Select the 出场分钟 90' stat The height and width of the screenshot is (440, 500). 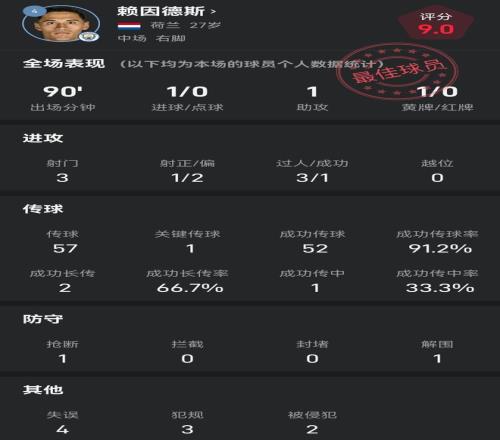tap(63, 98)
